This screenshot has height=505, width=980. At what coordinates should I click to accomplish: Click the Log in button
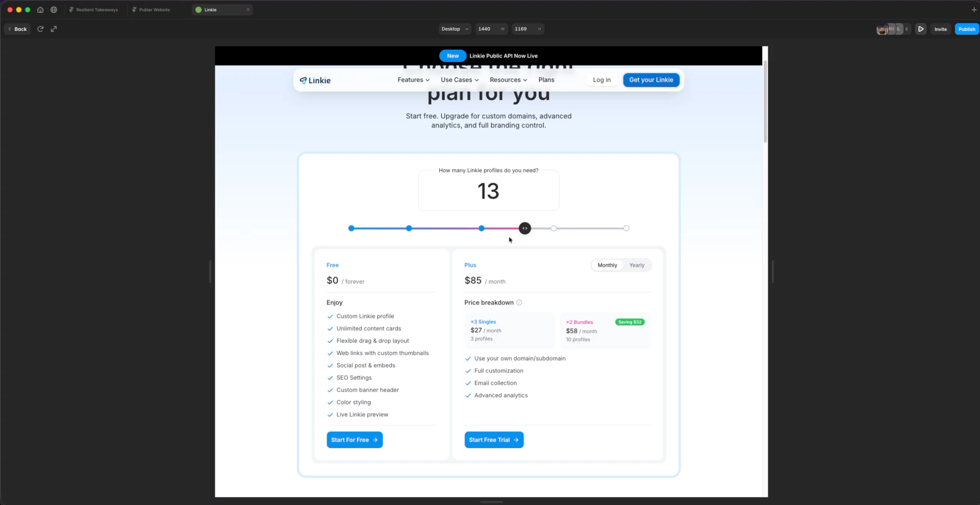[x=601, y=80]
